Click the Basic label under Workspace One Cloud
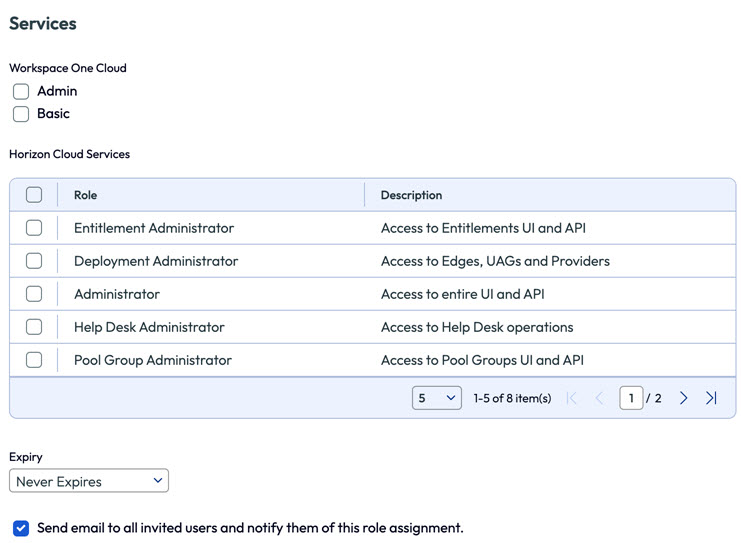The image size is (741, 543). 53,113
